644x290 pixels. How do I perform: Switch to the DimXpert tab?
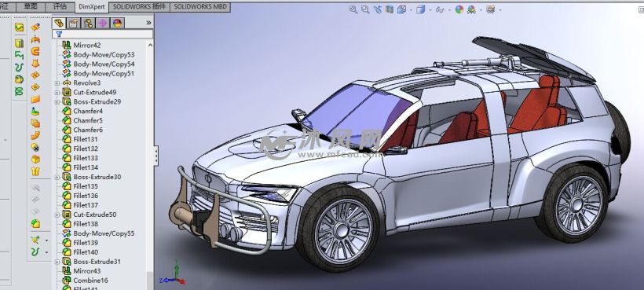pyautogui.click(x=92, y=7)
